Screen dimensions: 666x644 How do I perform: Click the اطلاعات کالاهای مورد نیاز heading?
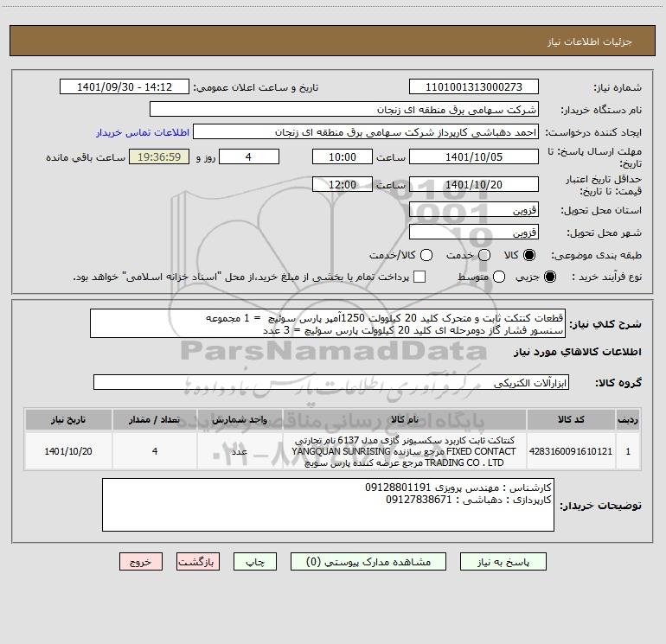pyautogui.click(x=578, y=352)
